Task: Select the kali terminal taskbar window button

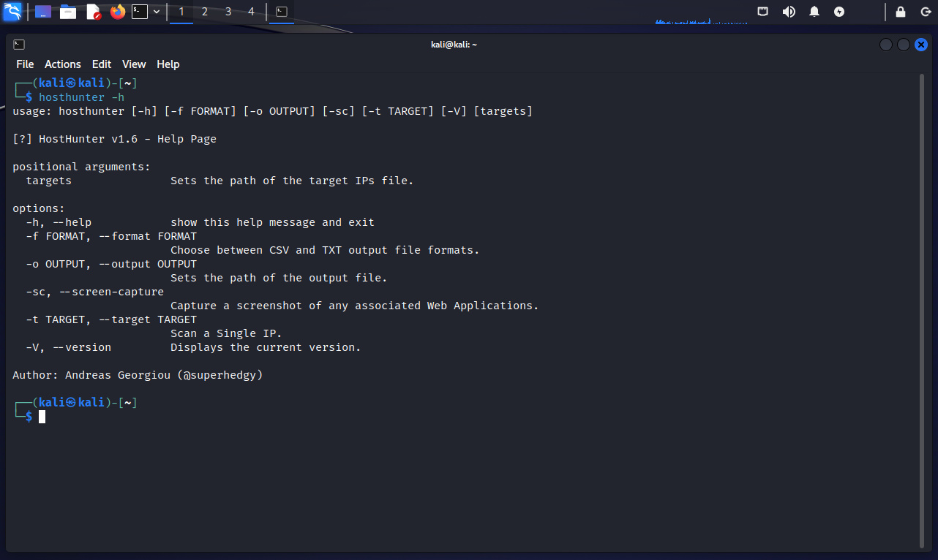Action: click(x=282, y=12)
